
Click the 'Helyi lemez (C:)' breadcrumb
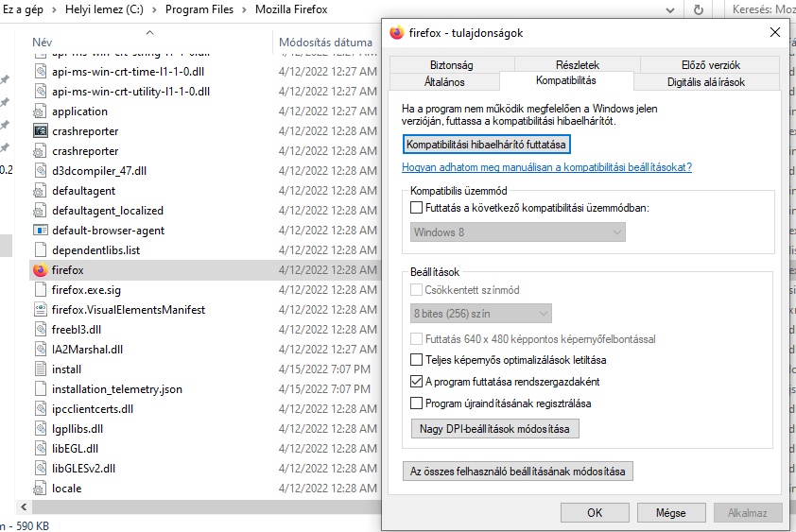click(x=104, y=9)
